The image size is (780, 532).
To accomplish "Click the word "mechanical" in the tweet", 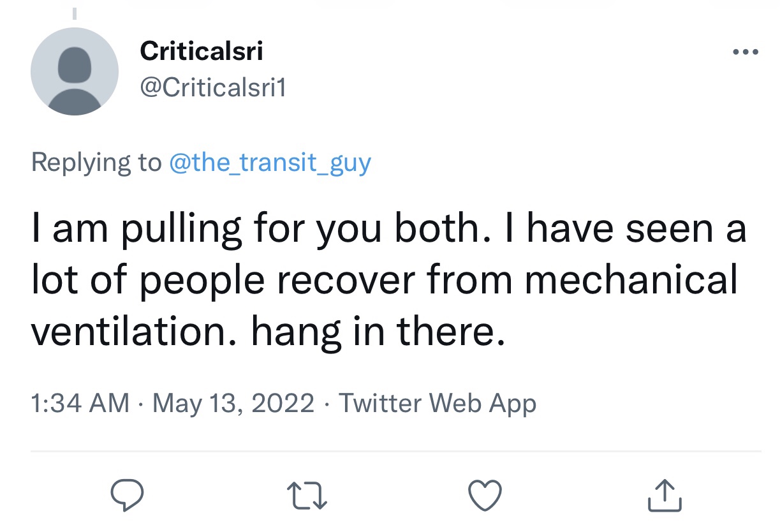I will 630,281.
